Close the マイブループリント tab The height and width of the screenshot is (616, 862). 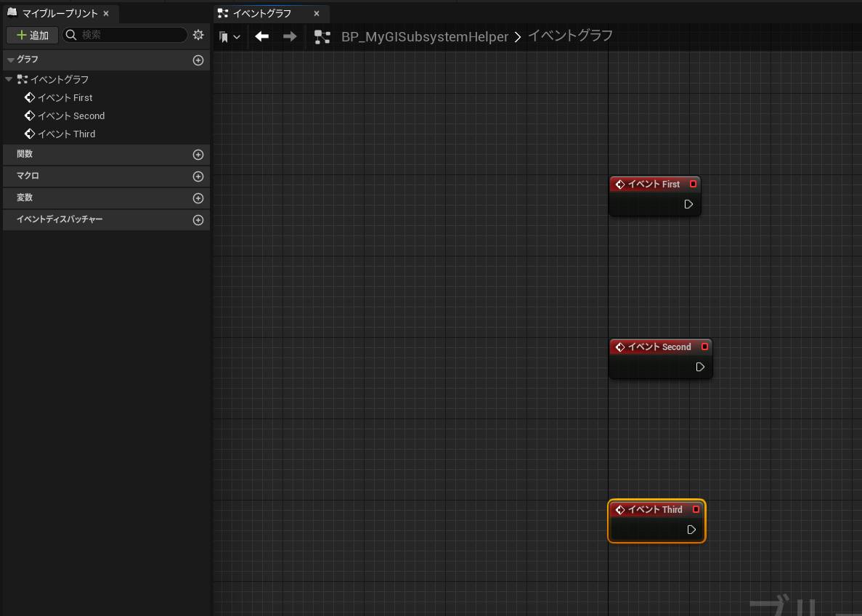106,13
